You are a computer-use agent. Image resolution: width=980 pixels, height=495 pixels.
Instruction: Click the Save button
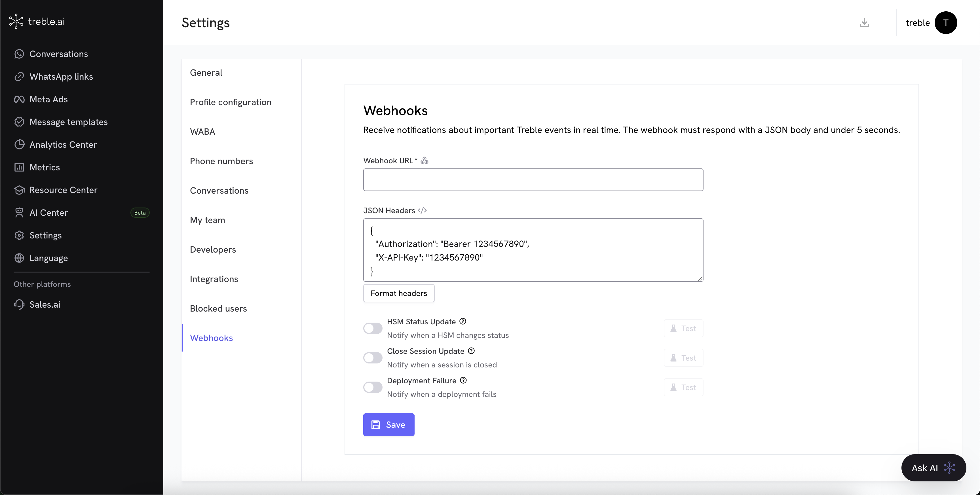click(388, 425)
